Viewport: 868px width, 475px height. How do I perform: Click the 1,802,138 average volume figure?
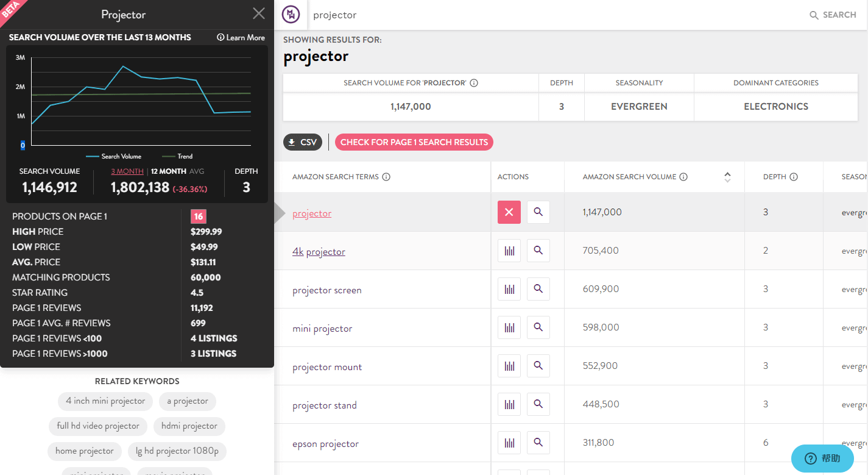tap(140, 187)
